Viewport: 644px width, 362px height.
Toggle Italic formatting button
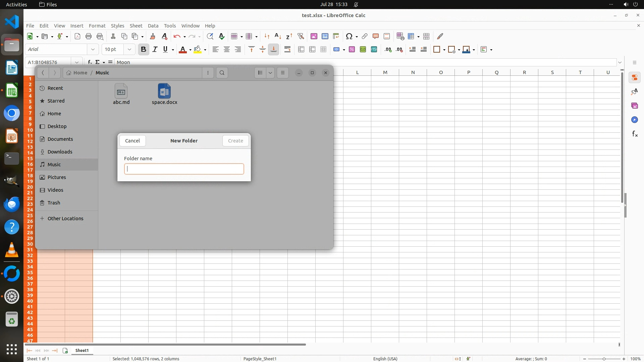coord(155,50)
